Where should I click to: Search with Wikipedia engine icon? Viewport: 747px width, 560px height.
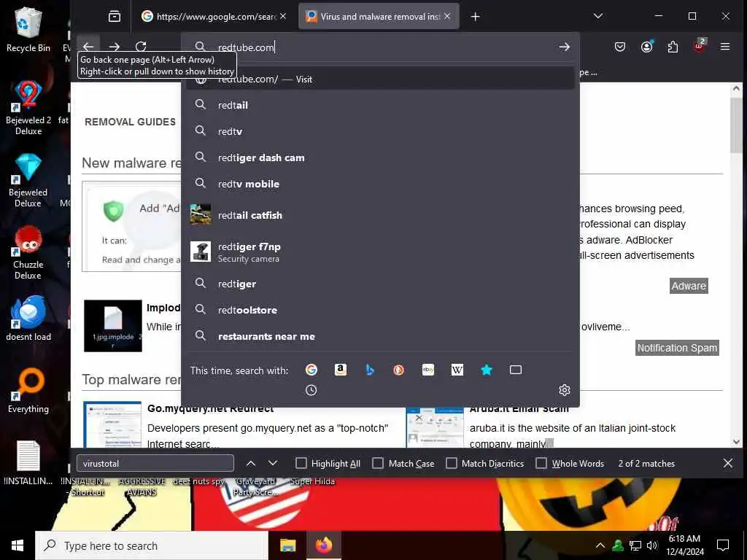457,370
